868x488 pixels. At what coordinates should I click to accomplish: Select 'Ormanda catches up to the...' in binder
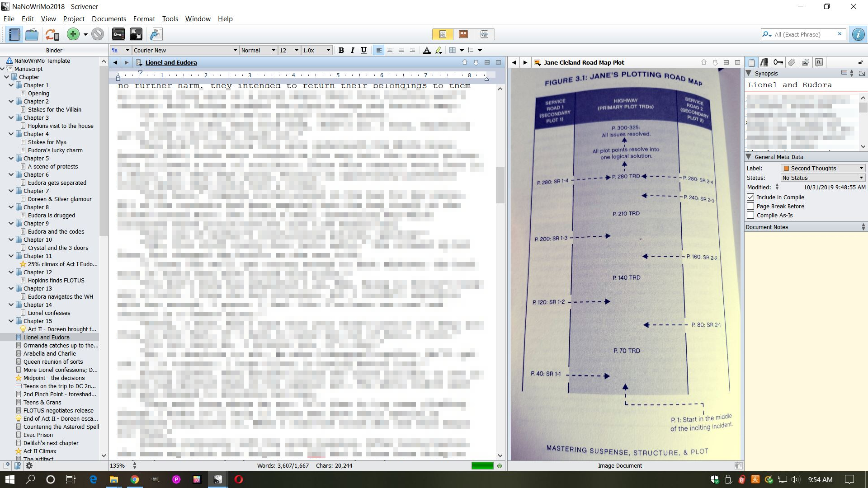(x=61, y=345)
